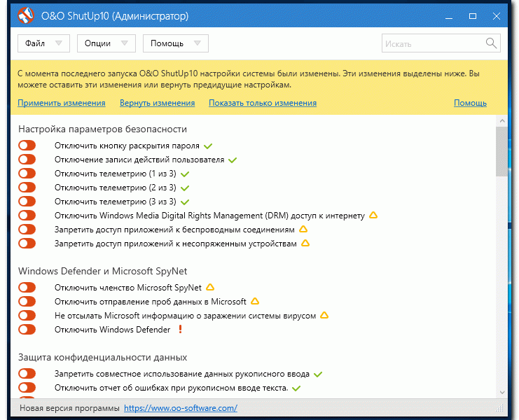Click green checkmark beside рукописного ввода sharing setting
519x420 pixels.
click(x=318, y=374)
